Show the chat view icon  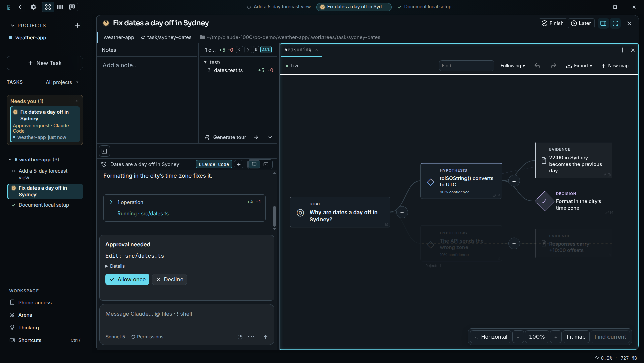pyautogui.click(x=254, y=164)
